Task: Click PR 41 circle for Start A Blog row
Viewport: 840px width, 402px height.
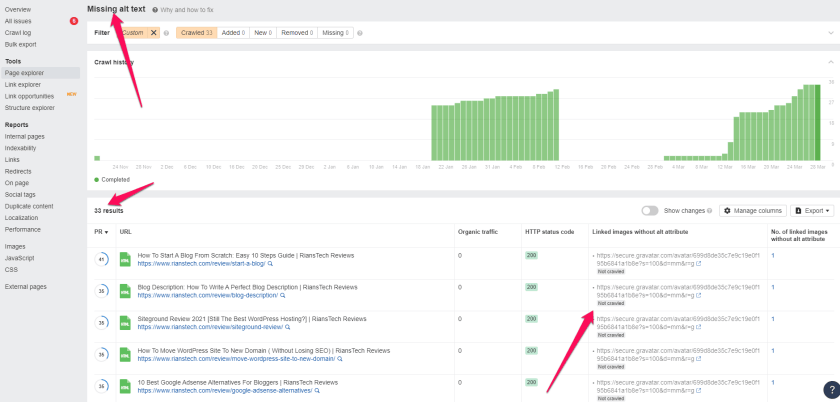Action: [101, 259]
